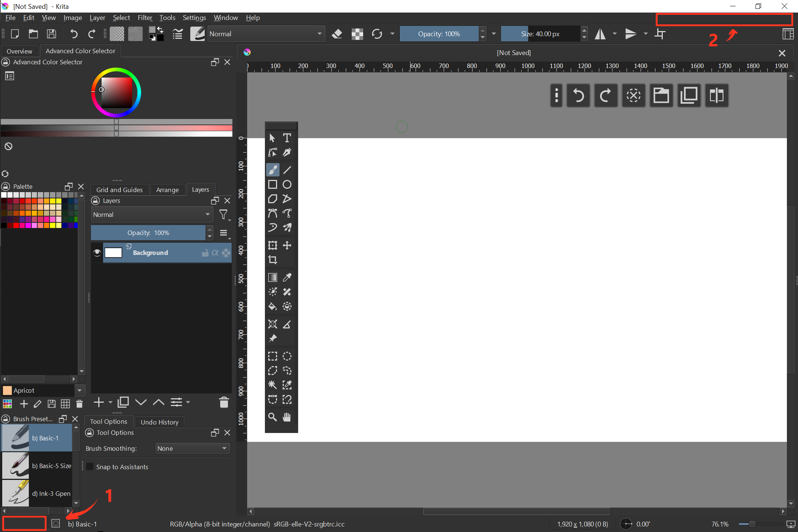Expand the Apricot palette color dropdown
Image resolution: width=798 pixels, height=532 pixels.
point(79,390)
